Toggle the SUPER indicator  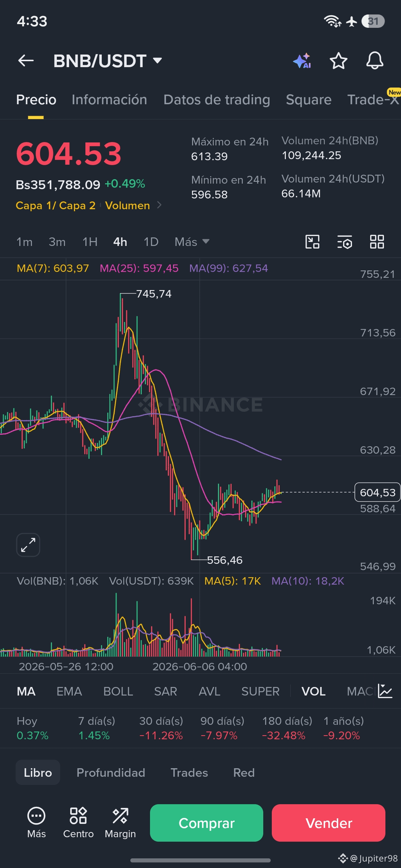pos(260,691)
